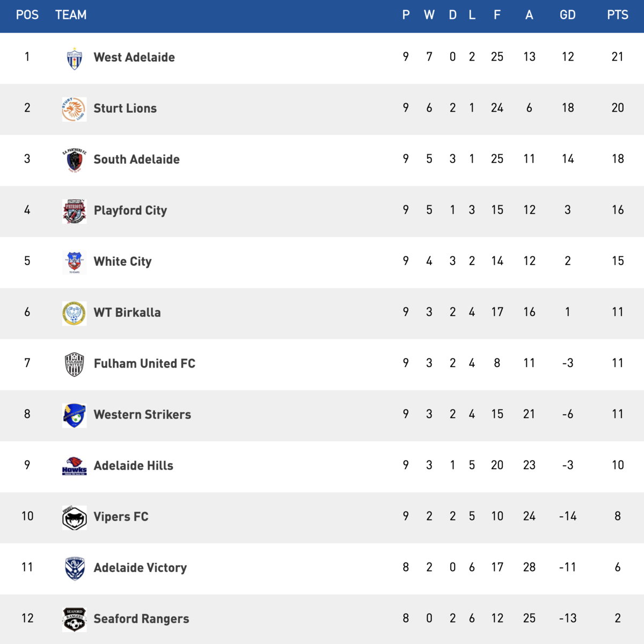The width and height of the screenshot is (644, 644).
Task: Select the Vipers FC snake emblem
Action: 74,517
